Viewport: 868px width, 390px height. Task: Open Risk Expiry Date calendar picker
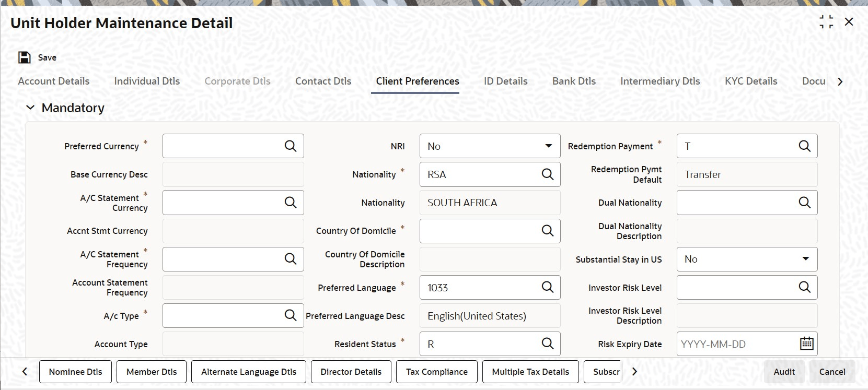807,344
